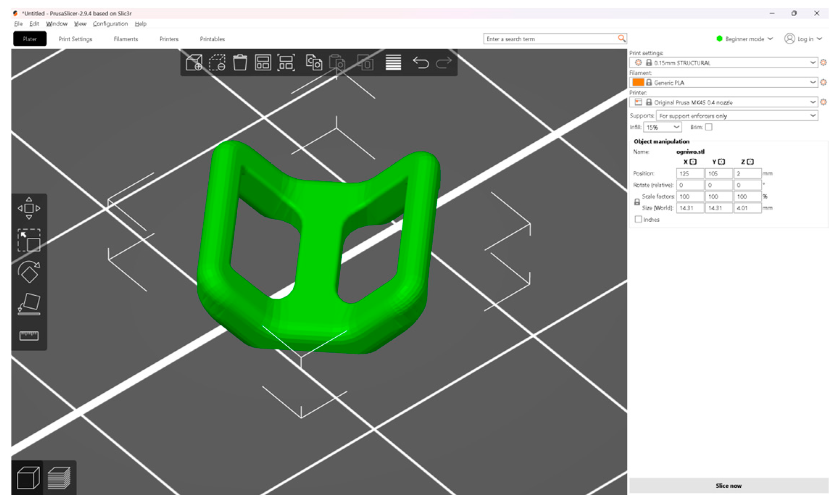
Task: Click the Undo arrow in toolbar
Action: [421, 63]
